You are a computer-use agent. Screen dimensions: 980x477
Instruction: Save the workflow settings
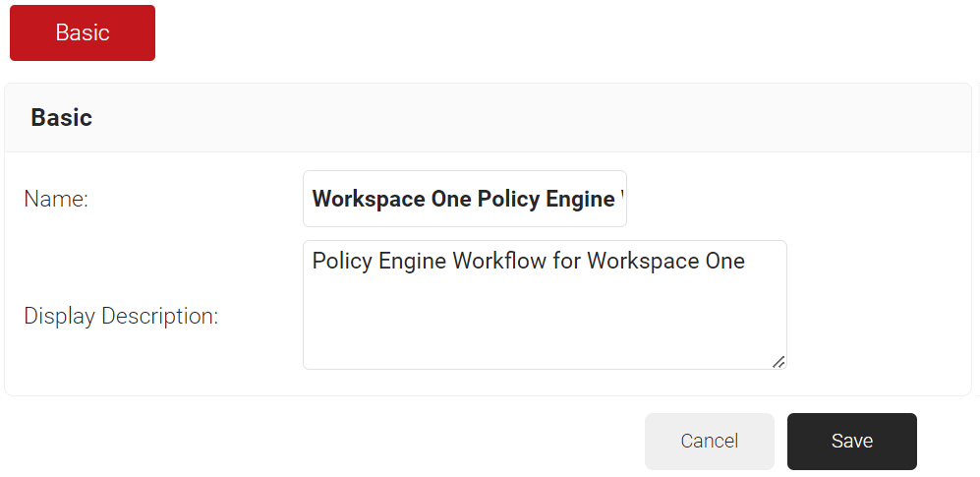coord(852,441)
